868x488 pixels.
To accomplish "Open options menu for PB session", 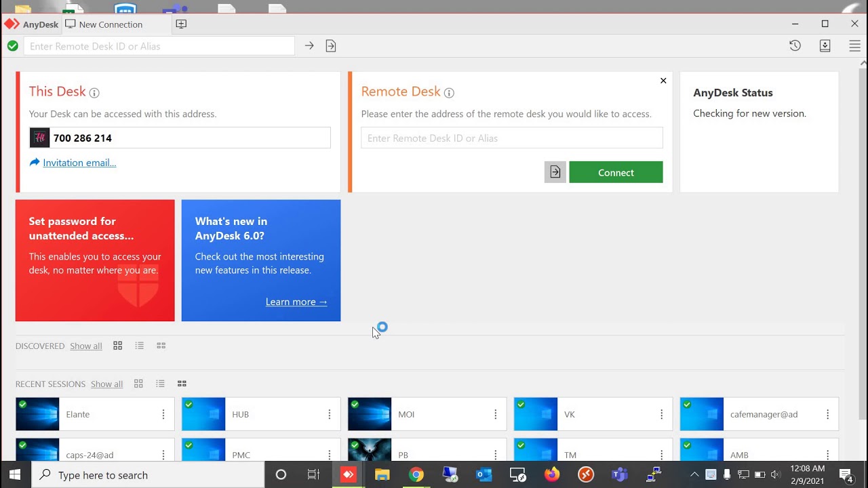I will coord(496,455).
